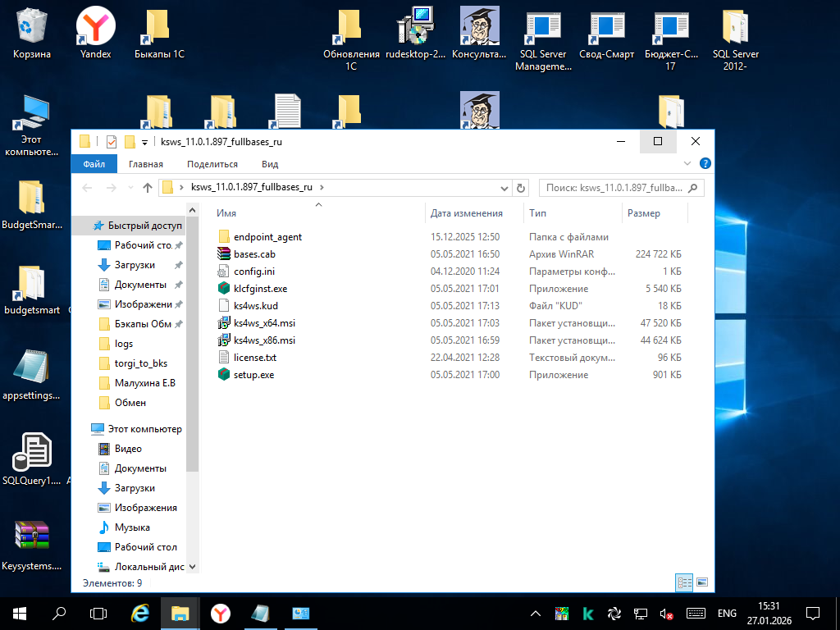Select the ks4ws_x64.msi installer package
This screenshot has width=840, height=630.
[x=263, y=323]
